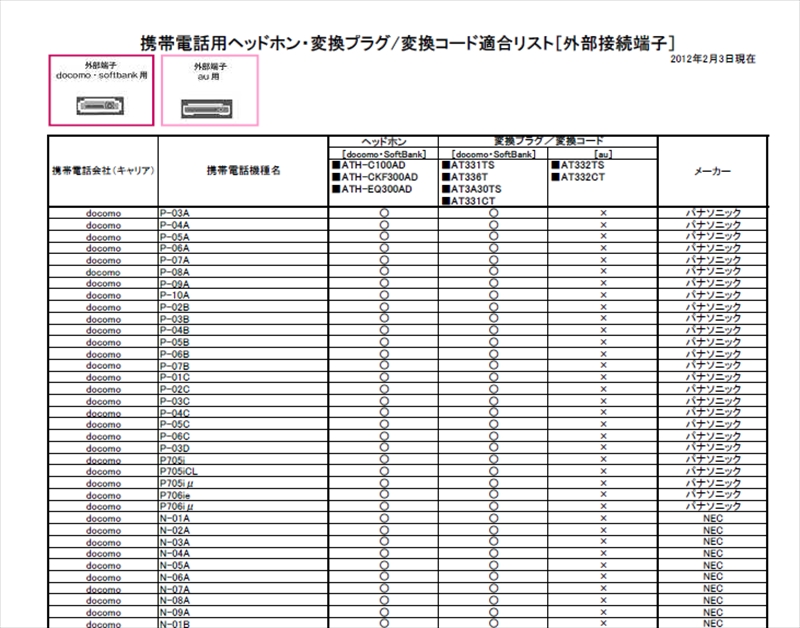The height and width of the screenshot is (628, 800).
Task: Select ATH-C100AD product entry
Action: click(368, 165)
